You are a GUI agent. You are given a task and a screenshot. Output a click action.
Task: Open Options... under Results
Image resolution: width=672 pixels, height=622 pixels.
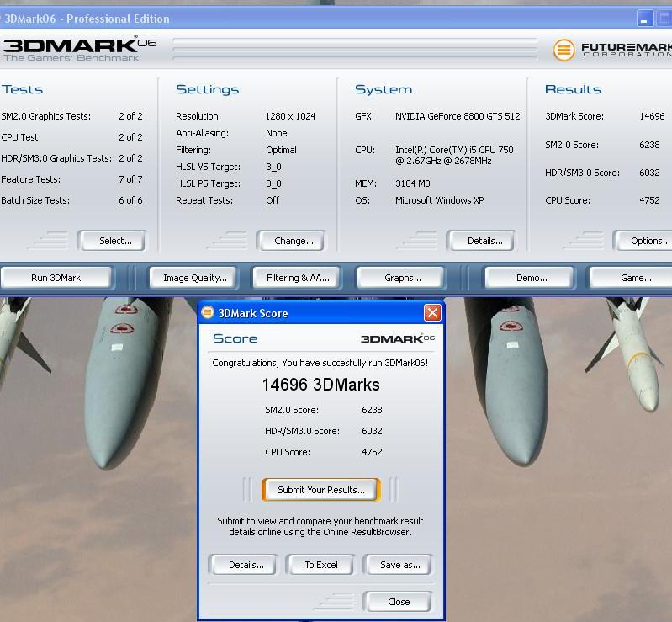[643, 241]
